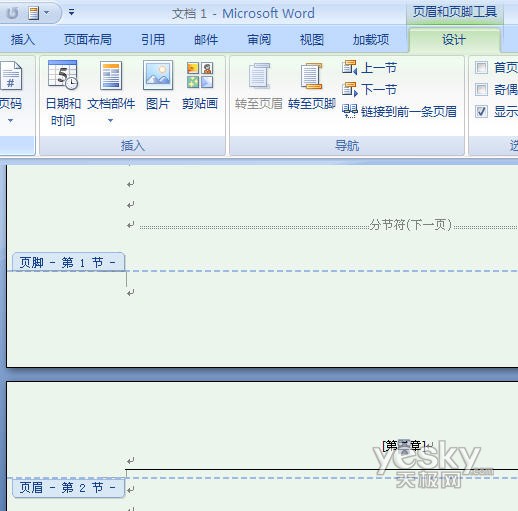Click the header Section 2 label tag
The height and width of the screenshot is (511, 518).
point(68,488)
